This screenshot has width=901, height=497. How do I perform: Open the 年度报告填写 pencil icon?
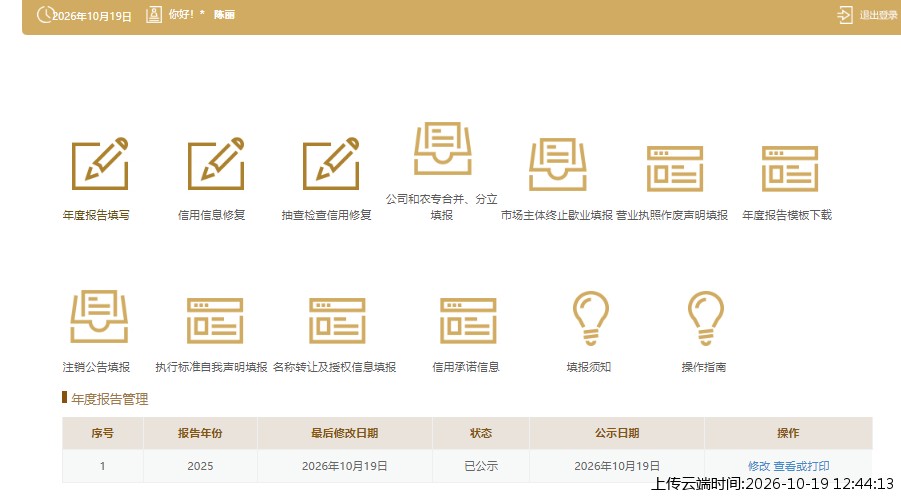[x=100, y=164]
